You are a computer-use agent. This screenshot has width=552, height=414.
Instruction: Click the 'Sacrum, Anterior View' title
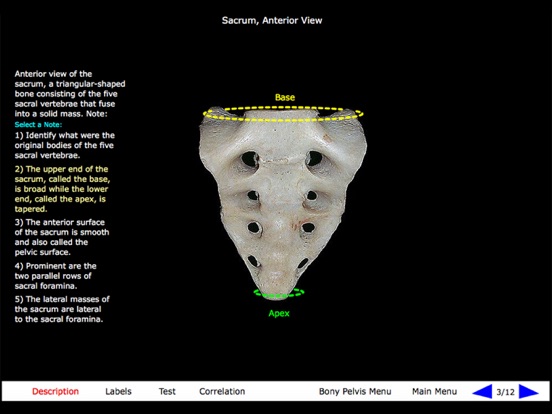tap(272, 20)
